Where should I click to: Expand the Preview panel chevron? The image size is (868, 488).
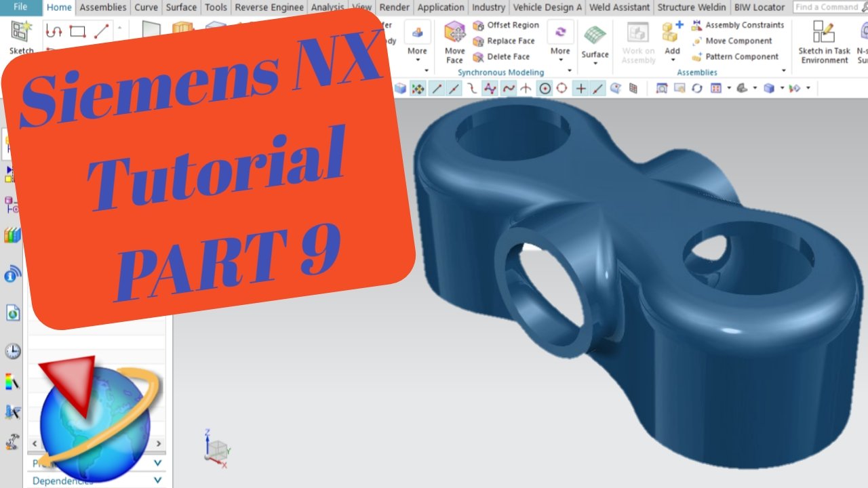(157, 463)
